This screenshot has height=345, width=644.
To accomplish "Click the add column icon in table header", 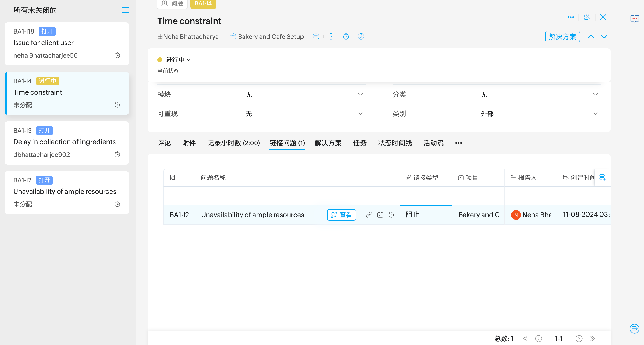I will [602, 178].
